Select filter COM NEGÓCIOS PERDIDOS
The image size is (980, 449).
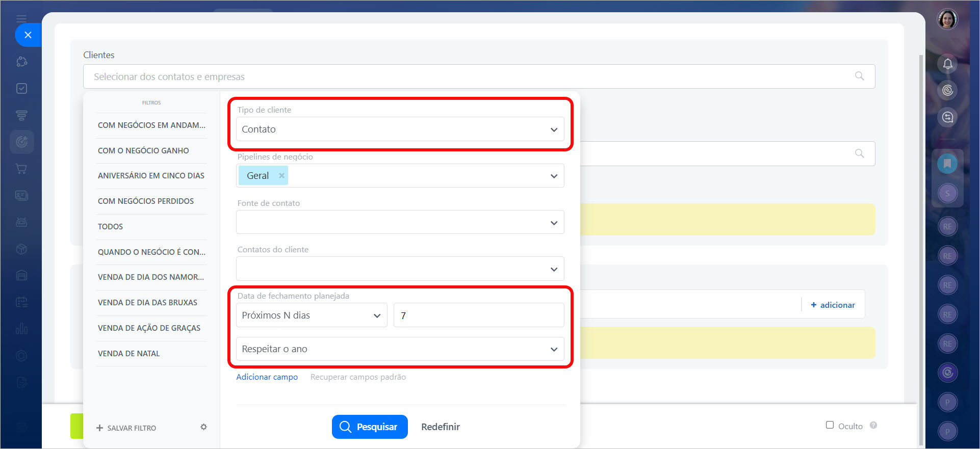tap(151, 201)
